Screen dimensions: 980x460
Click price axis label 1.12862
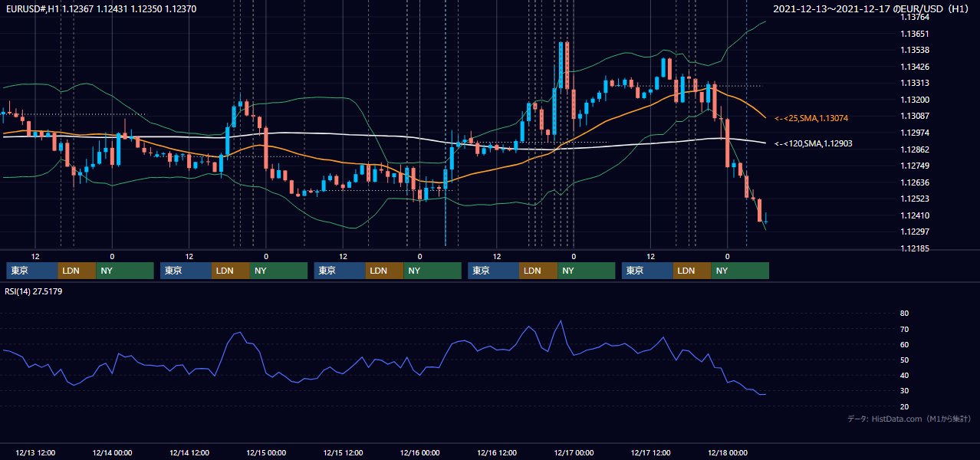(914, 149)
